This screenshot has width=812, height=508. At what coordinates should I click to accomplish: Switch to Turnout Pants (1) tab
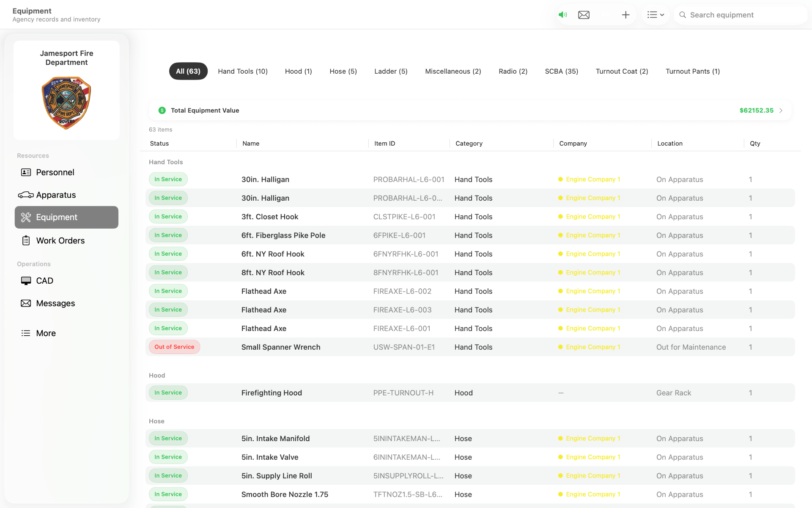693,71
